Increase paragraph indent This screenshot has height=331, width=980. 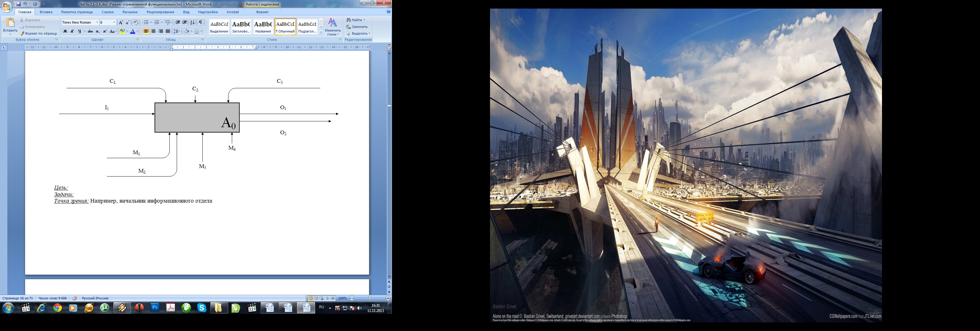point(184,22)
